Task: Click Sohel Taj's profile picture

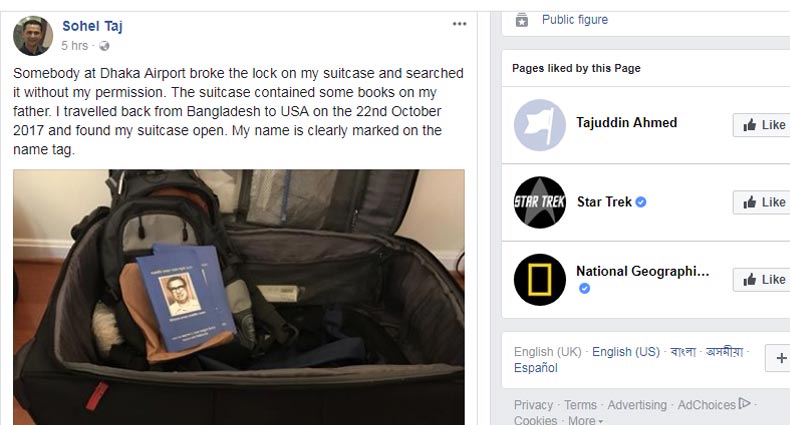Action: click(x=33, y=35)
